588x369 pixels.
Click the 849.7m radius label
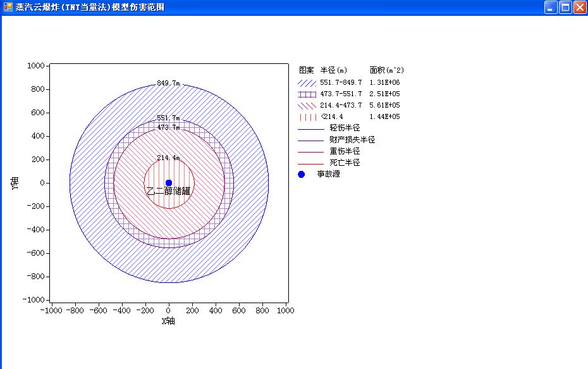point(168,83)
